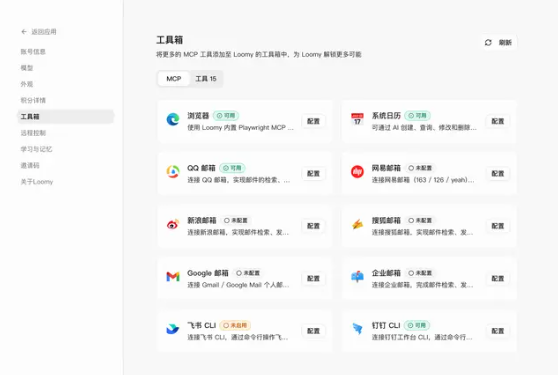Open 配置 for QQ 邮箱
558x375 pixels.
click(x=314, y=174)
